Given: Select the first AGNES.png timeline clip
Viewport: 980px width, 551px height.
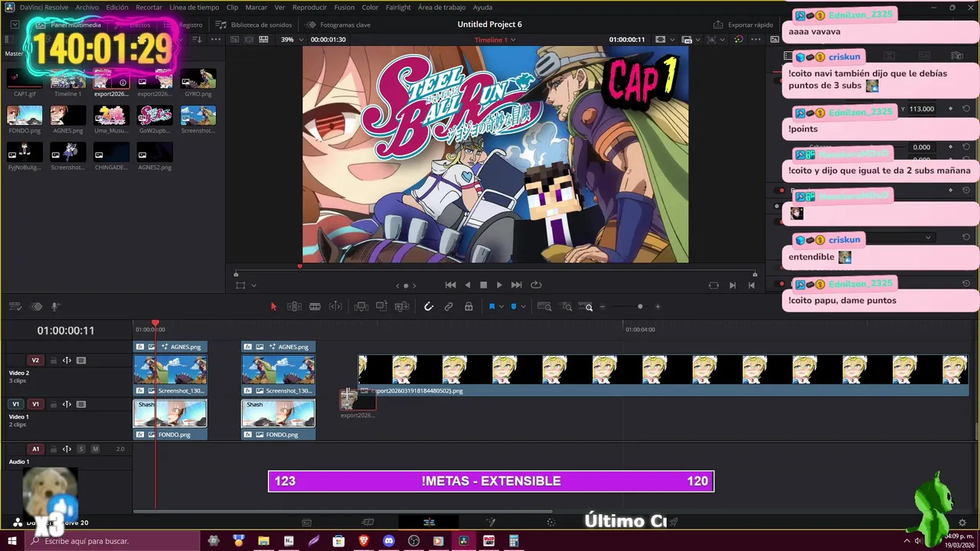Looking at the screenshot, I should click(170, 347).
